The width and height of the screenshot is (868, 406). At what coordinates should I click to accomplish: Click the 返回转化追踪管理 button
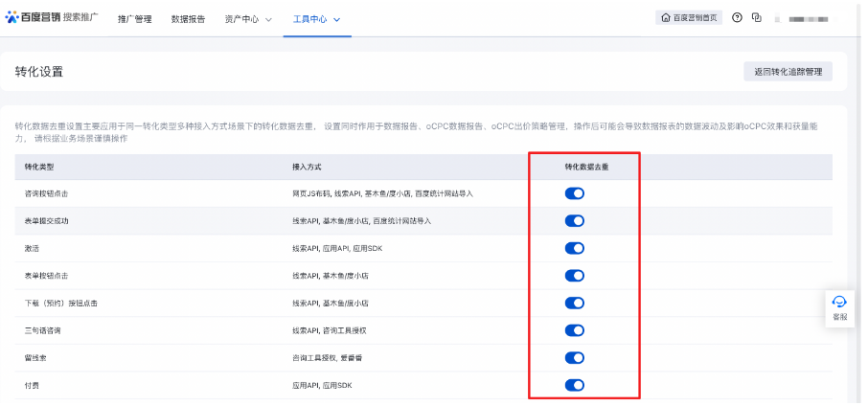[x=788, y=72]
